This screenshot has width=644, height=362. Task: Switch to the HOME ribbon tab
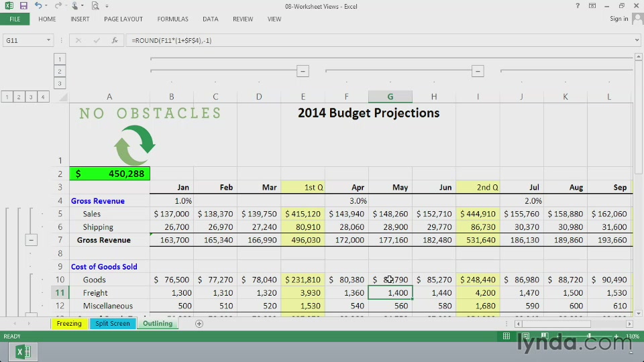click(x=47, y=19)
